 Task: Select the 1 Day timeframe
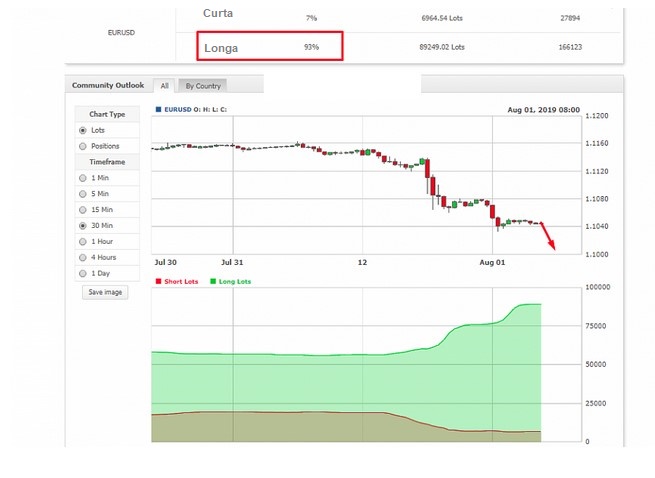point(83,273)
